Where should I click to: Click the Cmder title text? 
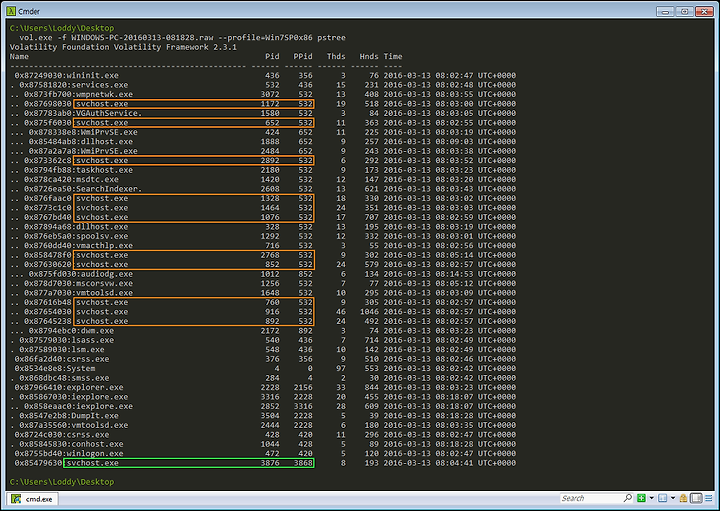point(29,11)
